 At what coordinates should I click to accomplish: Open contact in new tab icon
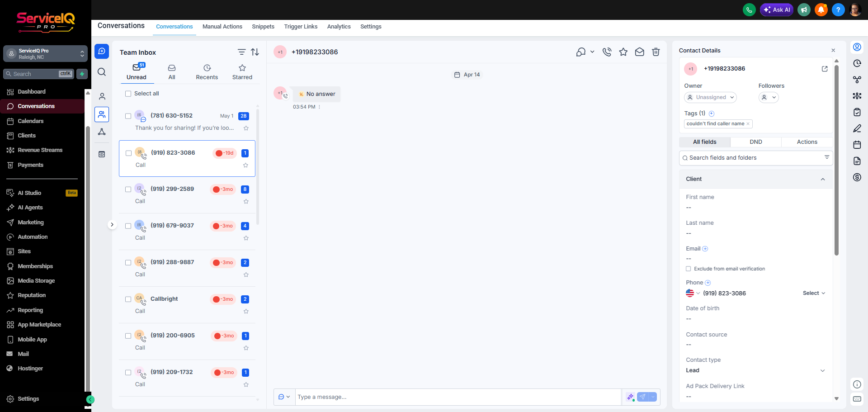click(825, 69)
